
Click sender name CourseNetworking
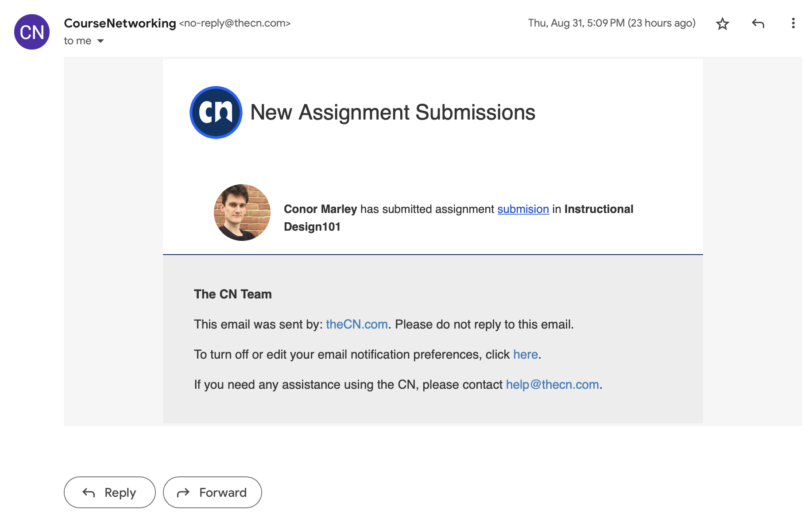click(x=120, y=23)
